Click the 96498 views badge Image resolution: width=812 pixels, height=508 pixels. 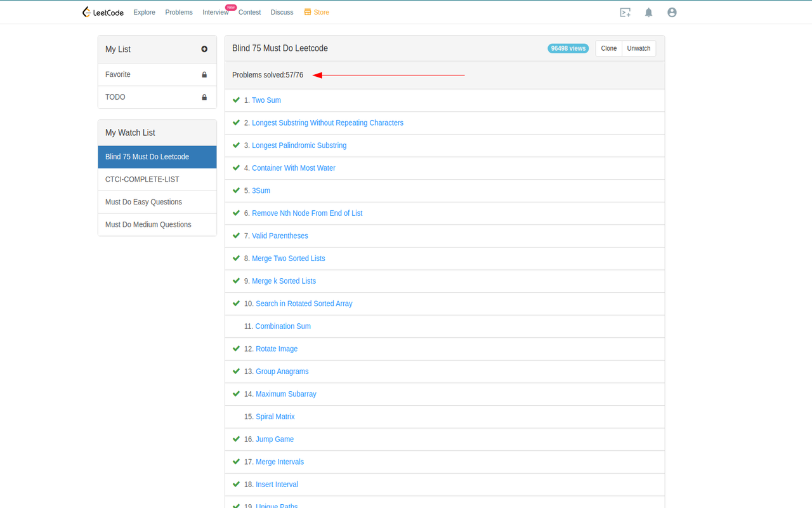(568, 48)
